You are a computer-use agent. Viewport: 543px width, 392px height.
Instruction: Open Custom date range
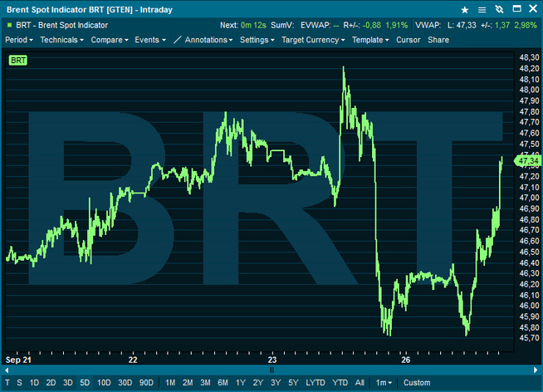coord(417,383)
